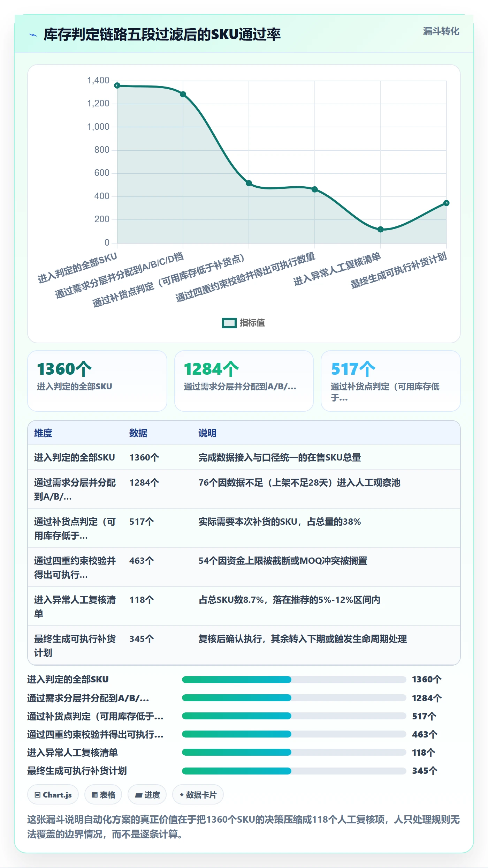Click the progress bar in the 1284个 row

pos(294,698)
